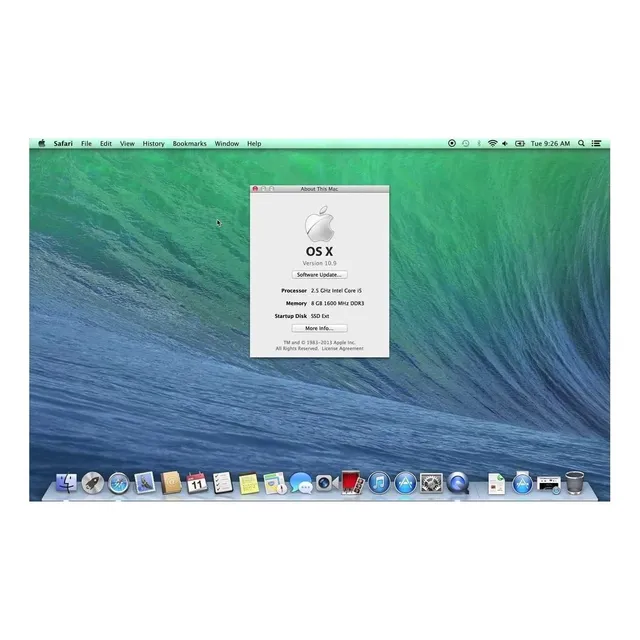Launch FaceTime camera icon in dock

(x=327, y=483)
